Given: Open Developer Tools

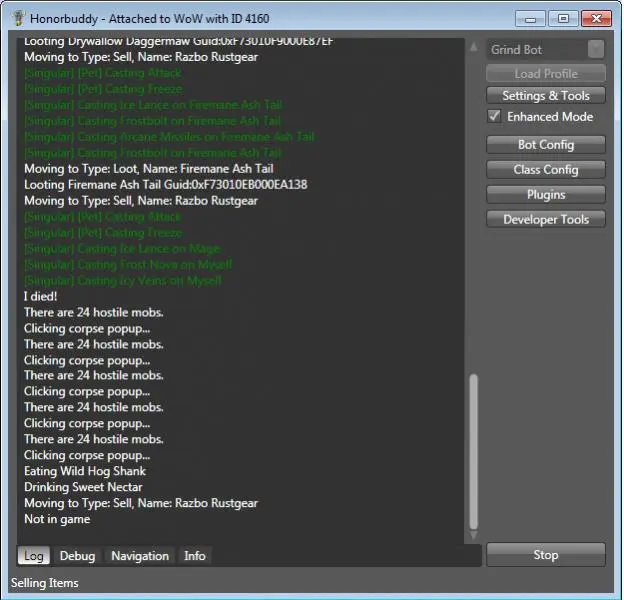Looking at the screenshot, I should pos(546,219).
